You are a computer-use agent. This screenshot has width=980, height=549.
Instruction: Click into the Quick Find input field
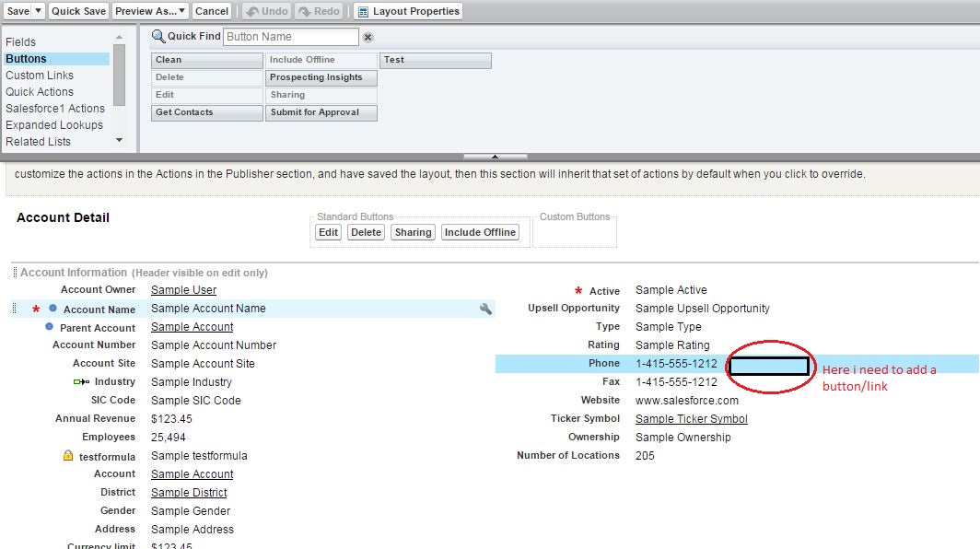coord(291,37)
